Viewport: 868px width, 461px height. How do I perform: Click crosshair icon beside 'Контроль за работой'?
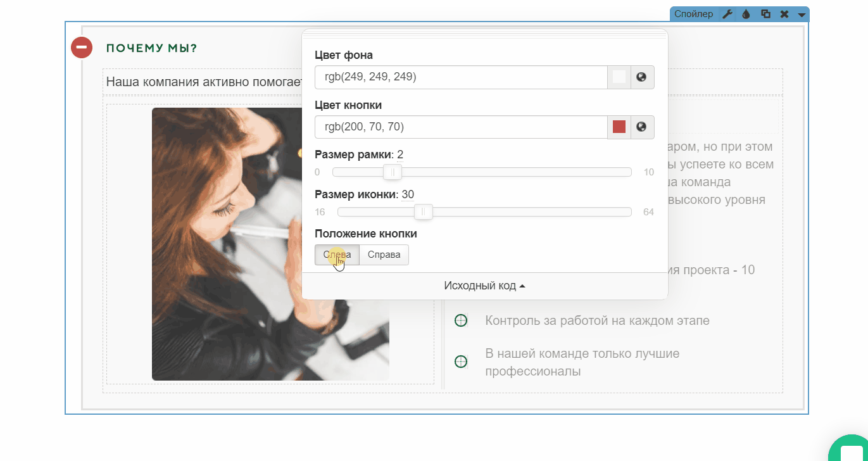pyautogui.click(x=461, y=320)
